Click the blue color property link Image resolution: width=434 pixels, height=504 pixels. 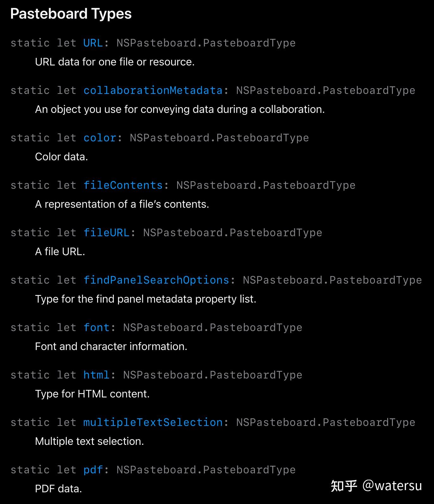tap(100, 138)
